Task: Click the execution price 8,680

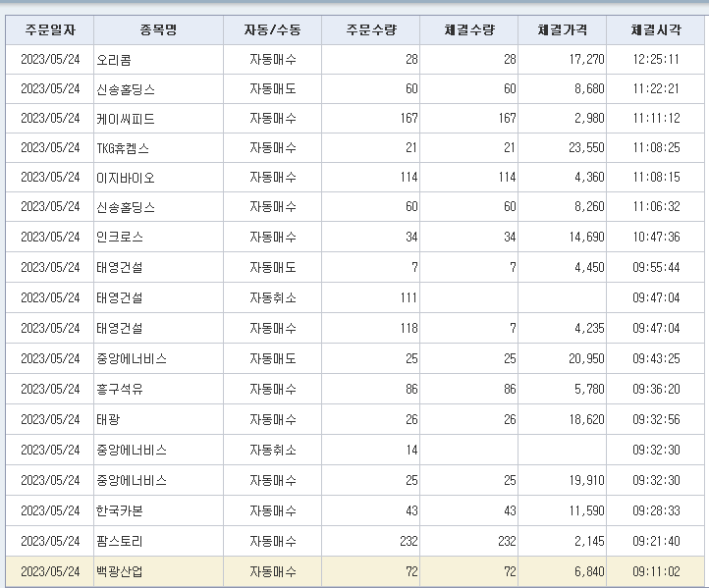Action: pyautogui.click(x=589, y=88)
